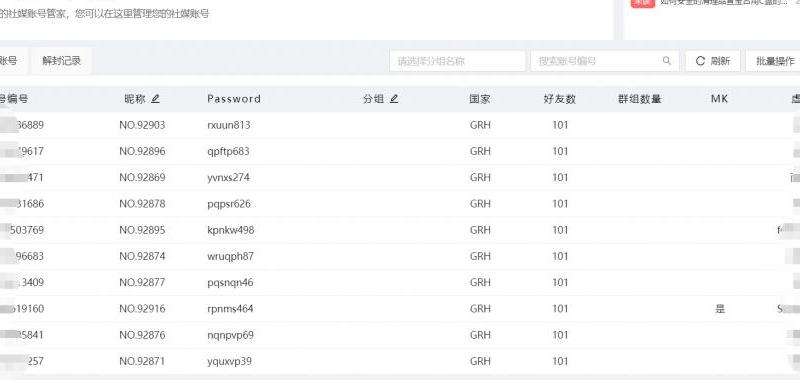Click the 国家 column header
Viewport: 800px width, 383px height.
(480, 99)
